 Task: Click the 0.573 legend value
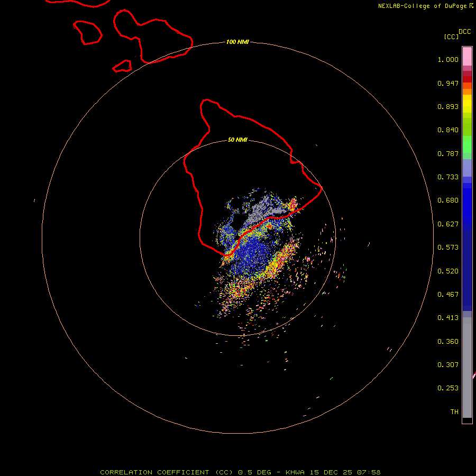coord(448,248)
